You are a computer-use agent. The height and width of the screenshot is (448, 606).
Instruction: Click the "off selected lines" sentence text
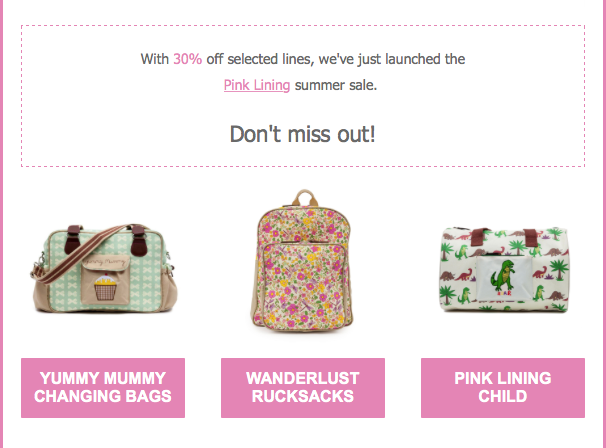(260, 59)
